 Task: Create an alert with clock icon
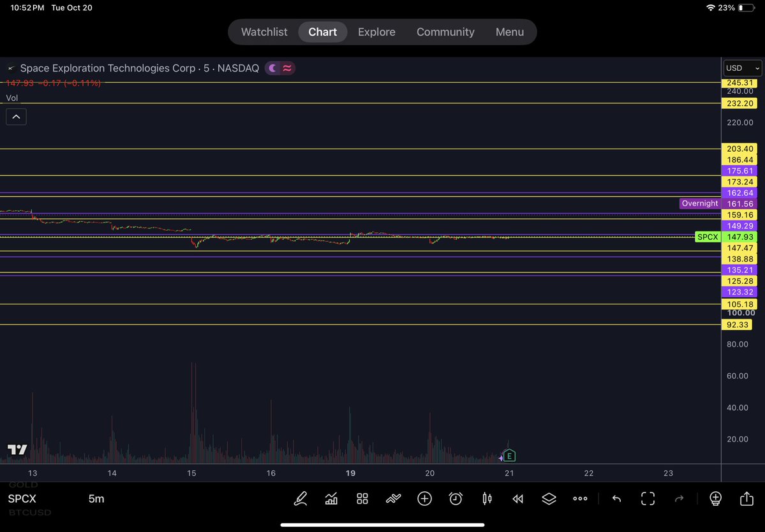pyautogui.click(x=456, y=499)
